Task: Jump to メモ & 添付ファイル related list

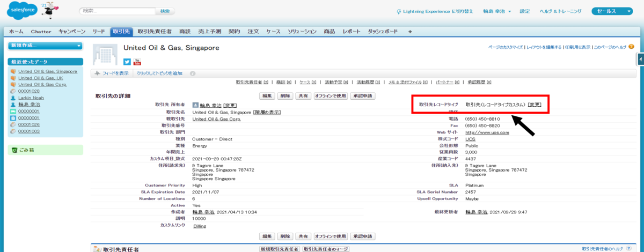Action: pos(407,83)
